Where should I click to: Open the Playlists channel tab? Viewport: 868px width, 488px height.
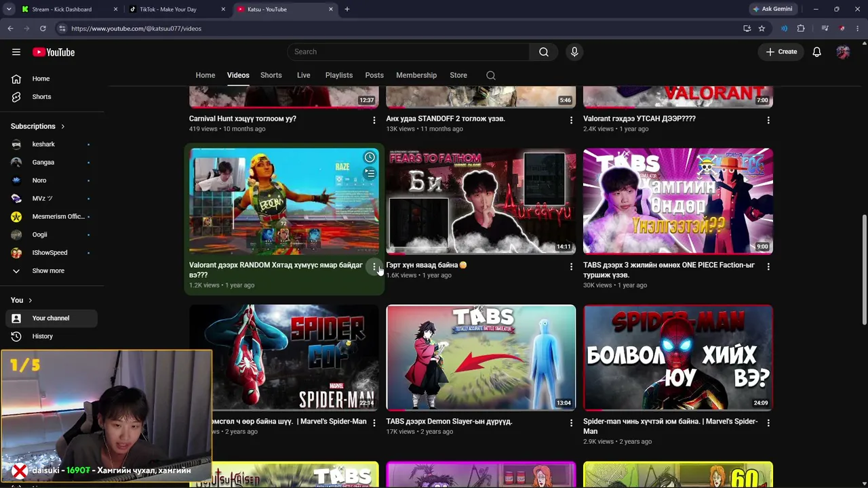[339, 75]
